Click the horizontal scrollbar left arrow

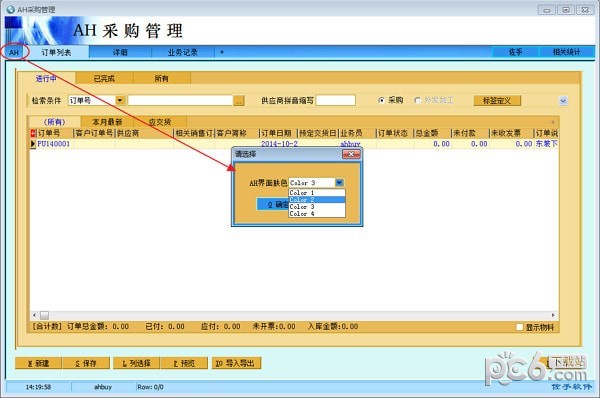point(34,315)
